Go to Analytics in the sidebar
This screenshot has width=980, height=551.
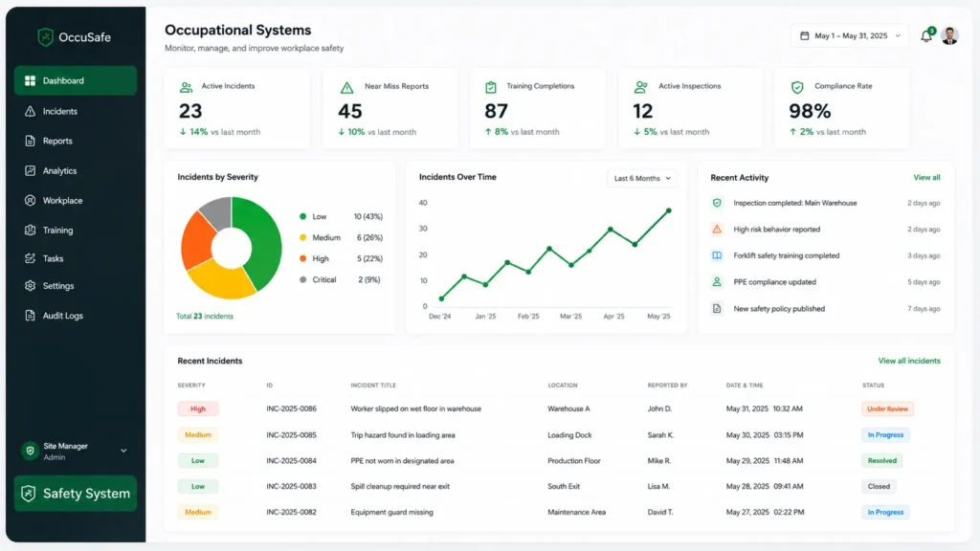pos(75,170)
